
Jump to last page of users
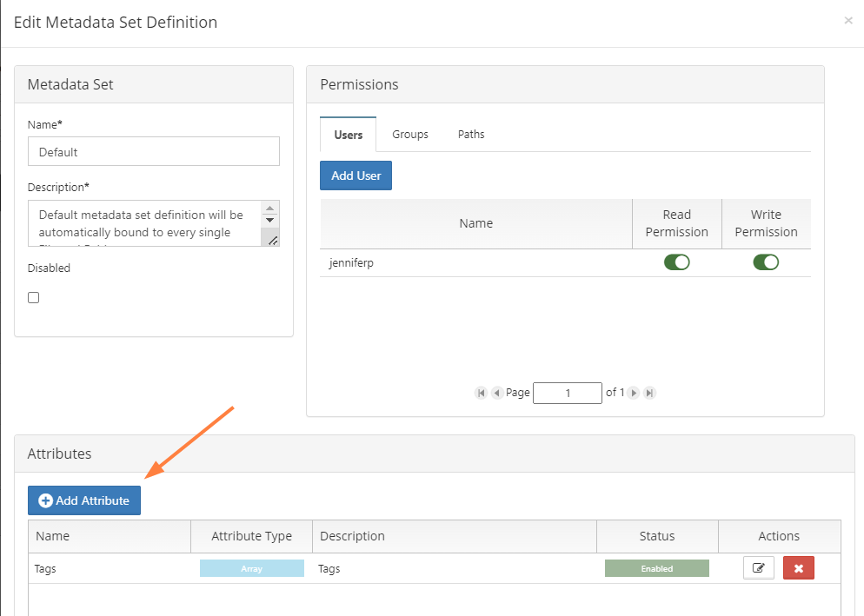click(x=649, y=393)
